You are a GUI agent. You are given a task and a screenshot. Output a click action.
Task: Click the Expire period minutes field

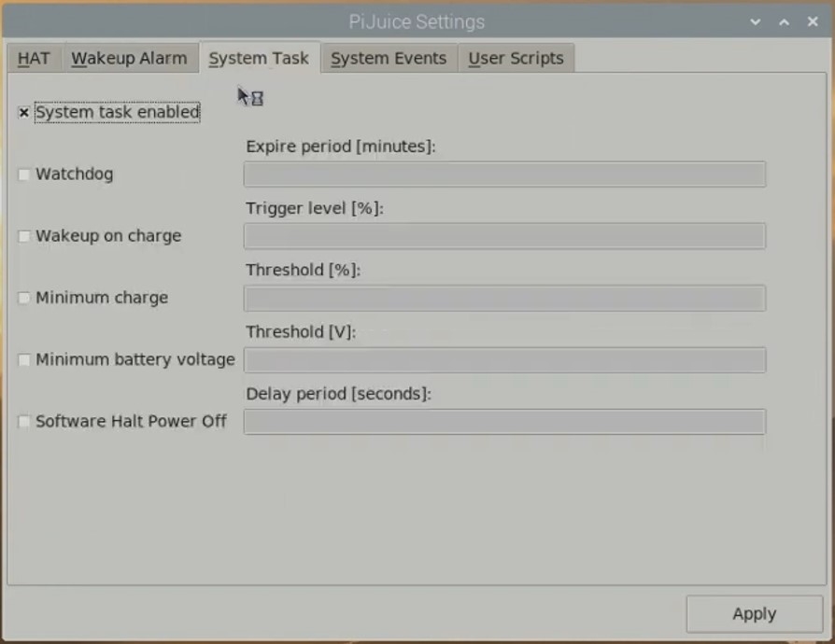click(504, 174)
